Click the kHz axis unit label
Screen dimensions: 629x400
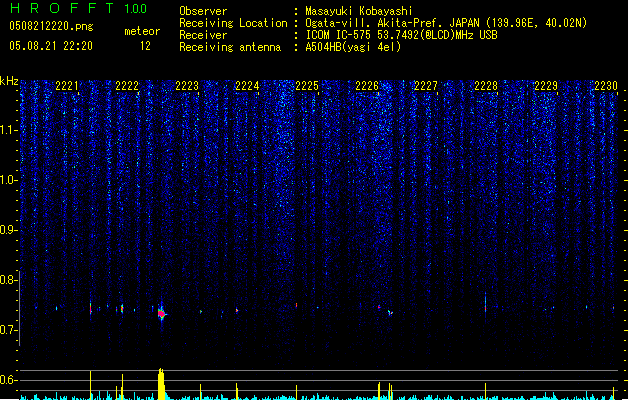pos(9,81)
